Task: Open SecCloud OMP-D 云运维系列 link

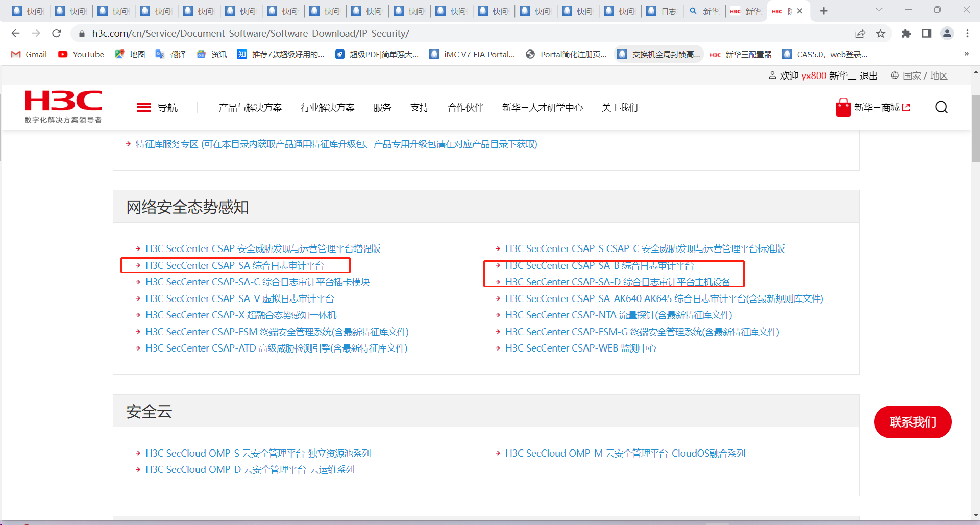Action: tap(250, 470)
